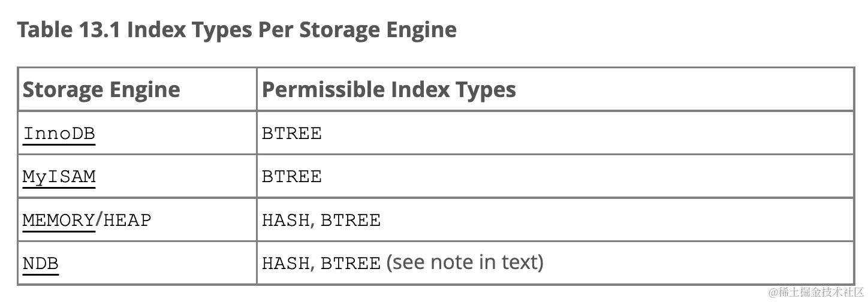
Task: Click the 'see note in text' remark
Action: pyautogui.click(x=465, y=262)
